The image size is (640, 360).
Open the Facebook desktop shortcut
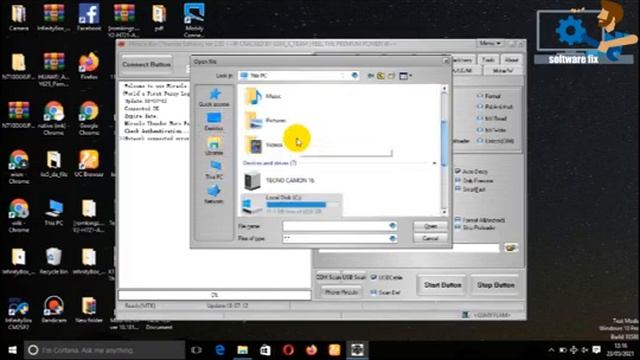pos(89,18)
